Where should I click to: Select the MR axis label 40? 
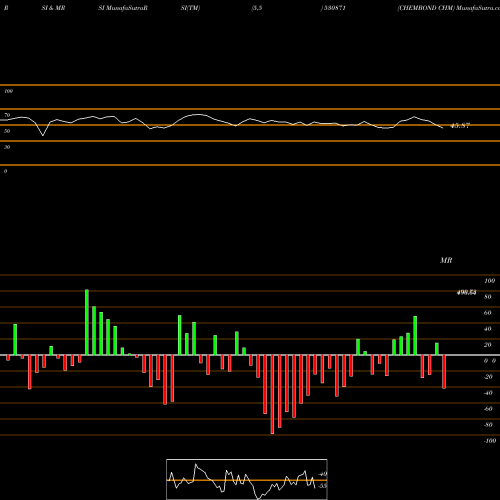pyautogui.click(x=488, y=329)
